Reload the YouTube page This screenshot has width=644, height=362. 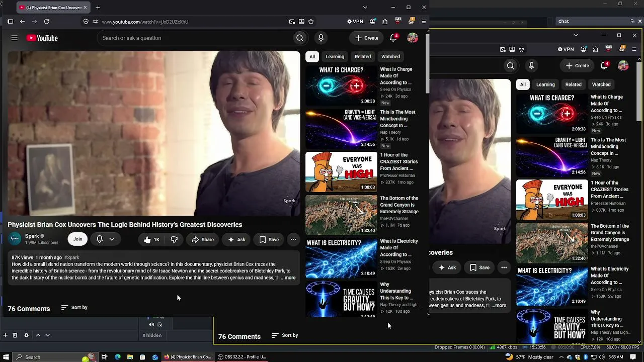(x=47, y=22)
